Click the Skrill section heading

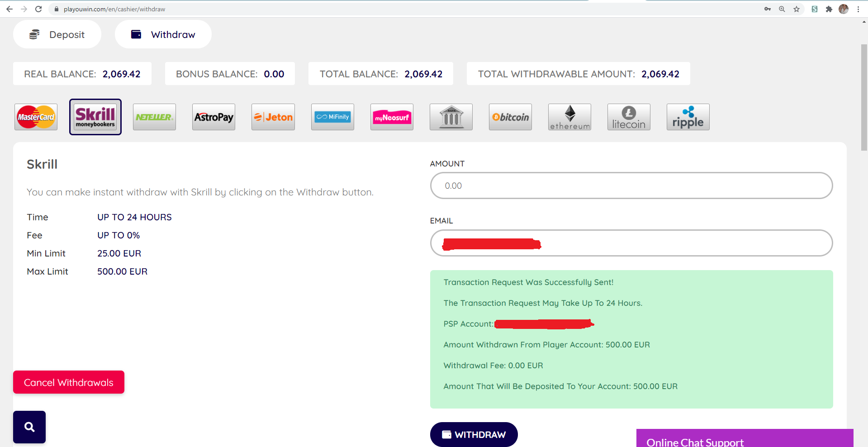pyautogui.click(x=42, y=164)
